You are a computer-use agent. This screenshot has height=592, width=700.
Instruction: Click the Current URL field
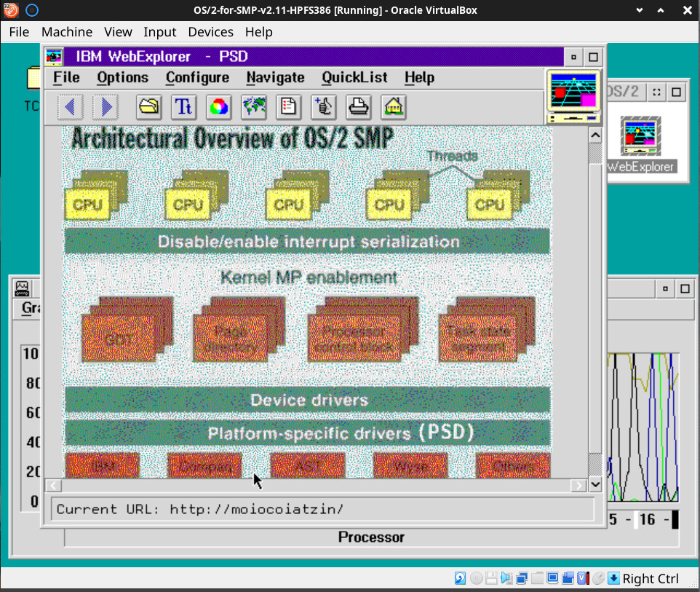[x=322, y=509]
